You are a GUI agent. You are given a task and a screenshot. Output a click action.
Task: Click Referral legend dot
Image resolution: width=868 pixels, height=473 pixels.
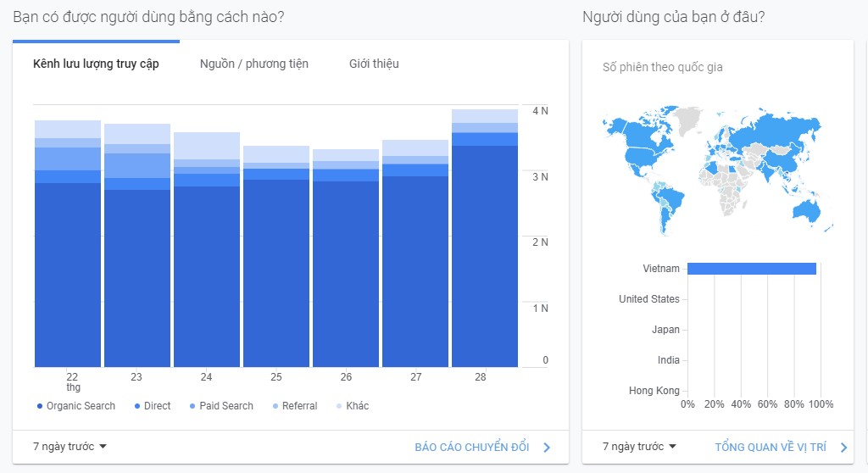[x=275, y=406]
